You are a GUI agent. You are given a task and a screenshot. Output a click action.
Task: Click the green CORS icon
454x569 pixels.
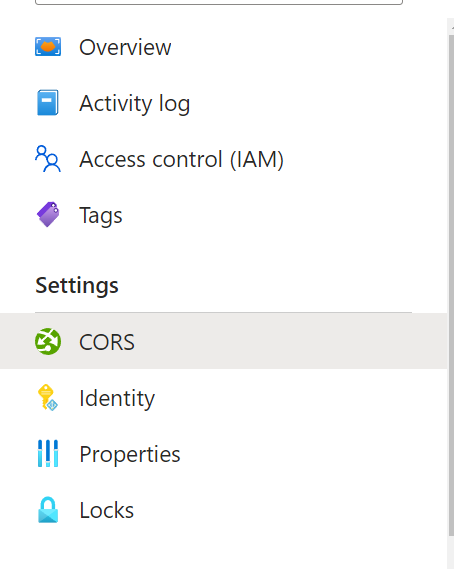(x=48, y=341)
